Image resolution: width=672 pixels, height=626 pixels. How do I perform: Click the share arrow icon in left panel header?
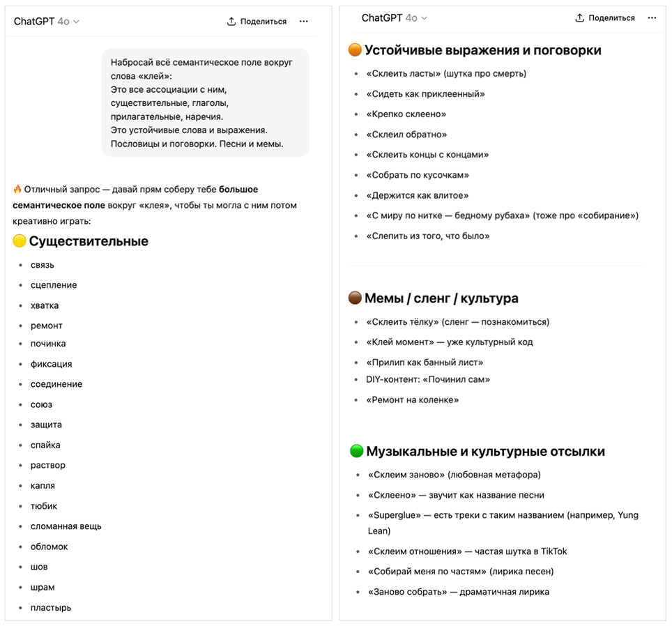(231, 22)
